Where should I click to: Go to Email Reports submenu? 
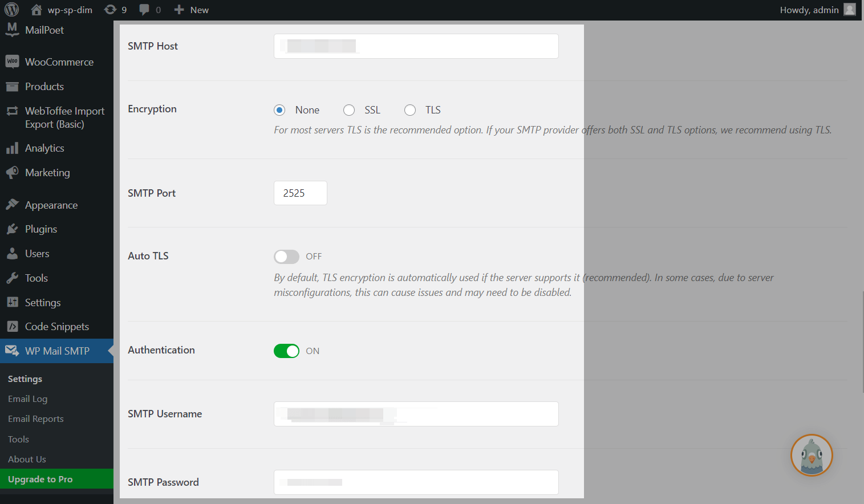coord(35,419)
